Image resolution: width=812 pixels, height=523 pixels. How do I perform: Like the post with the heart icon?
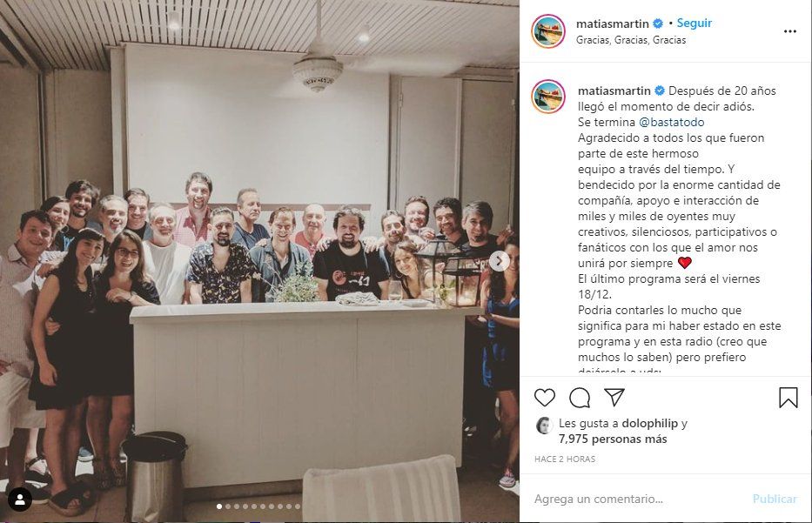544,398
